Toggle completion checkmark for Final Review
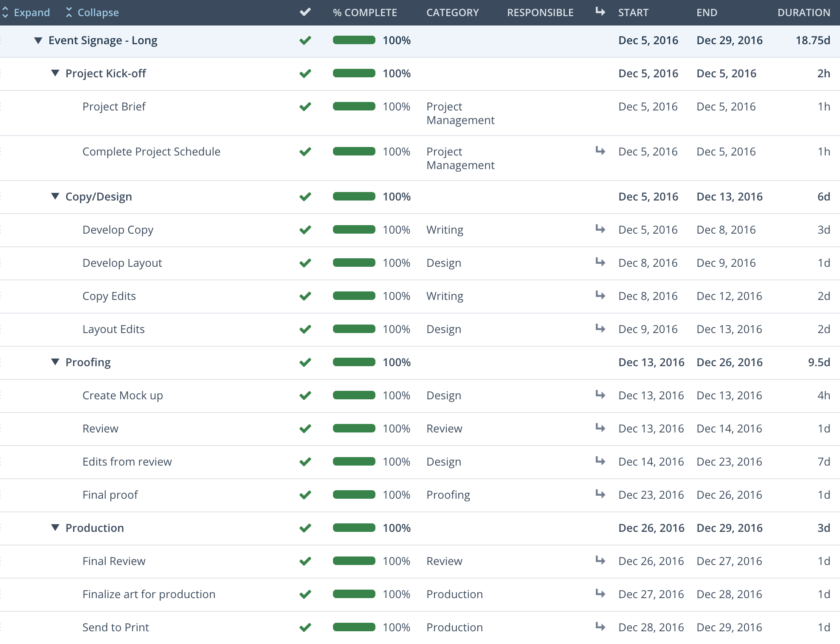 tap(305, 561)
